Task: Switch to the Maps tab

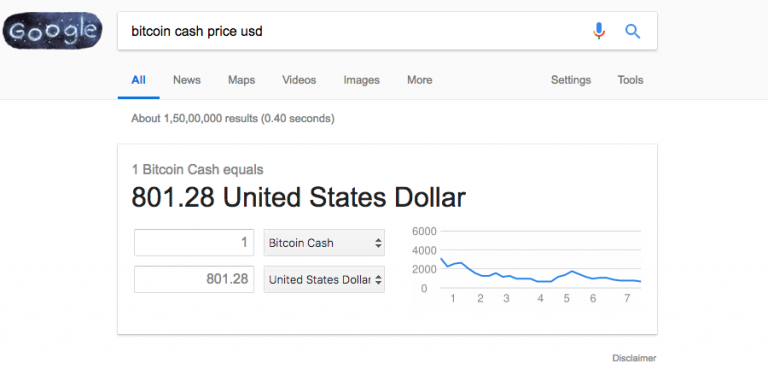Action: pos(241,80)
